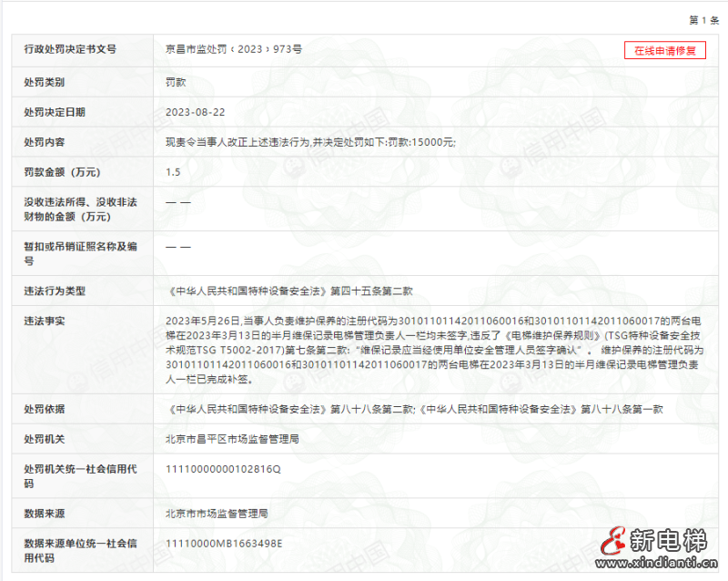Screen dimensions: 728x581
Task: Select the source credit code 11110000MB1663498E
Action: click(x=224, y=544)
